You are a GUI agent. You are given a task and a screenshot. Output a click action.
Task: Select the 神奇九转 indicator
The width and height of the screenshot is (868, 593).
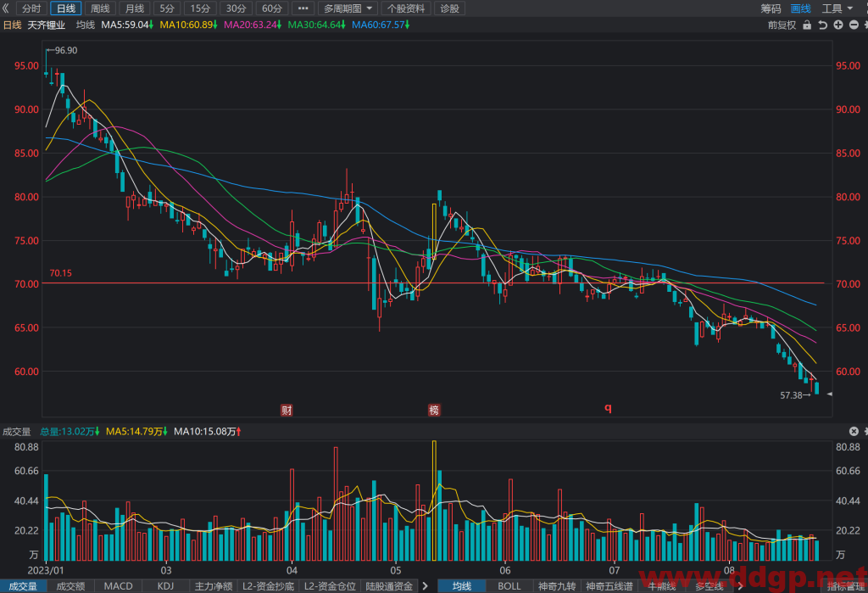click(557, 586)
